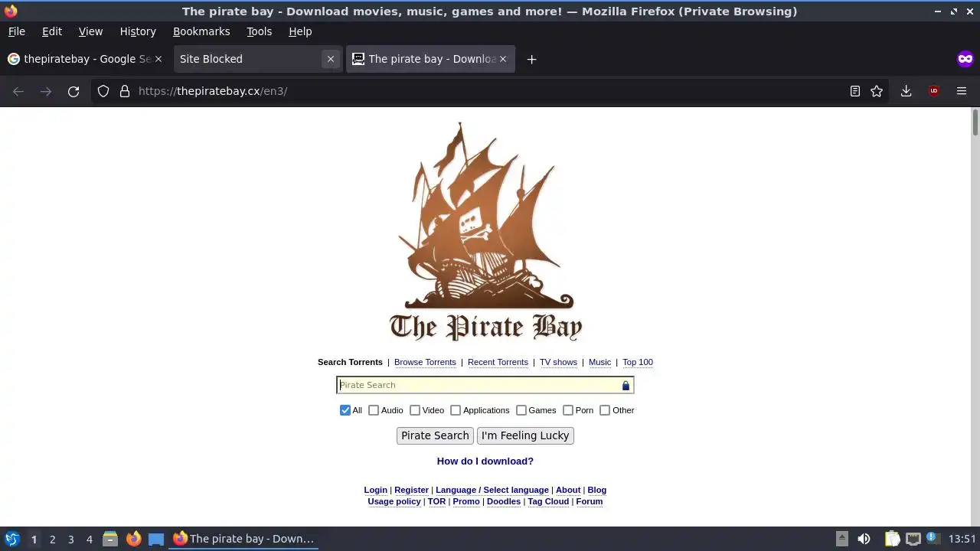The image size is (980, 551).
Task: Close the Site Blocked tab
Action: coord(331,59)
